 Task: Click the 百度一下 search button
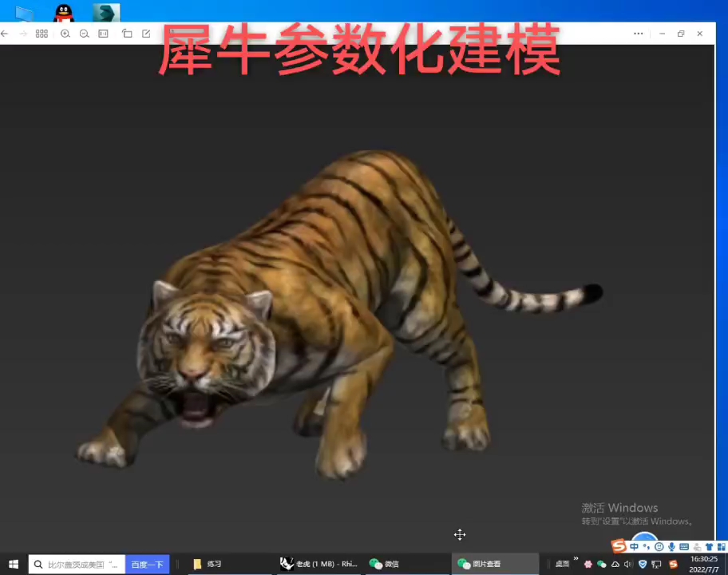point(147,564)
